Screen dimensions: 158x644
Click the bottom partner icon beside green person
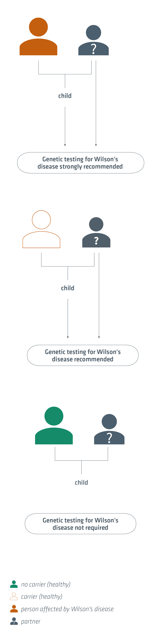109,429
